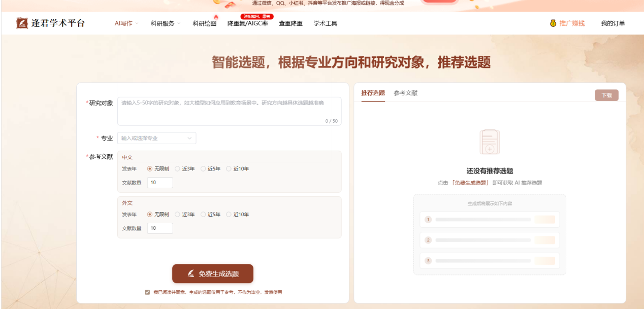Screen dimensions: 644x309
Task: Open 降重复/AIGC率 nav item
Action: click(x=248, y=23)
